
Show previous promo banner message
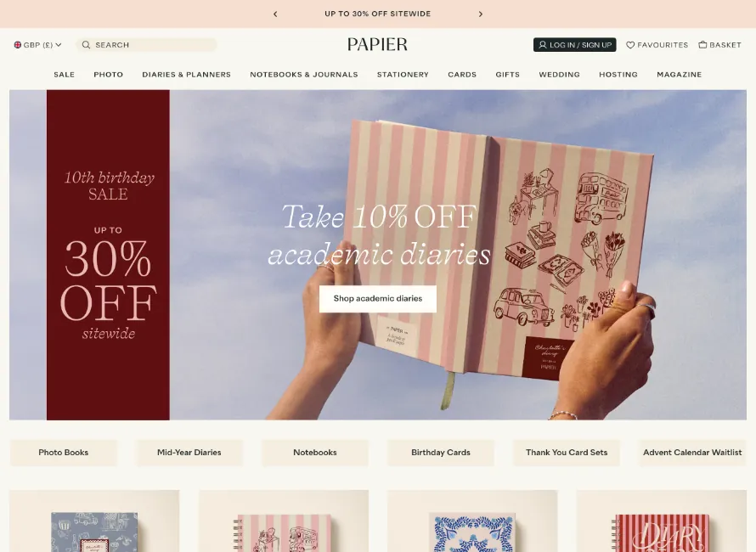pyautogui.click(x=275, y=14)
